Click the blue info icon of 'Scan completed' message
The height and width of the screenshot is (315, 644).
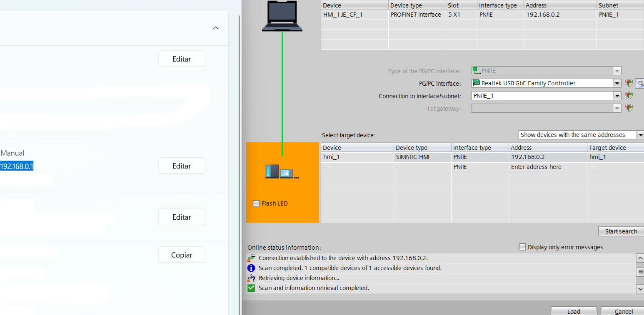tap(251, 268)
